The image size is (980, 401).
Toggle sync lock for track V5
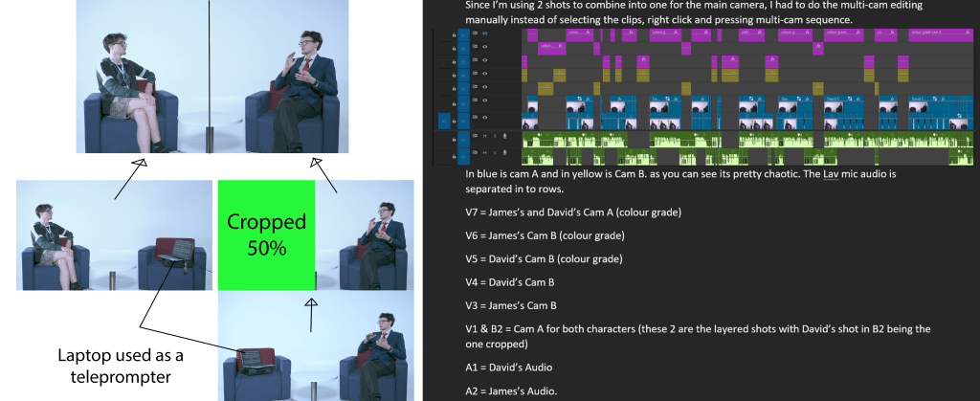coord(475,59)
